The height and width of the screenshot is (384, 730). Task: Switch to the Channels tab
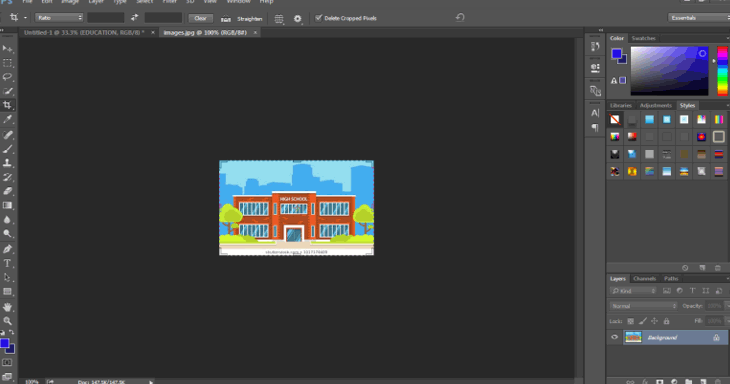[x=644, y=278]
